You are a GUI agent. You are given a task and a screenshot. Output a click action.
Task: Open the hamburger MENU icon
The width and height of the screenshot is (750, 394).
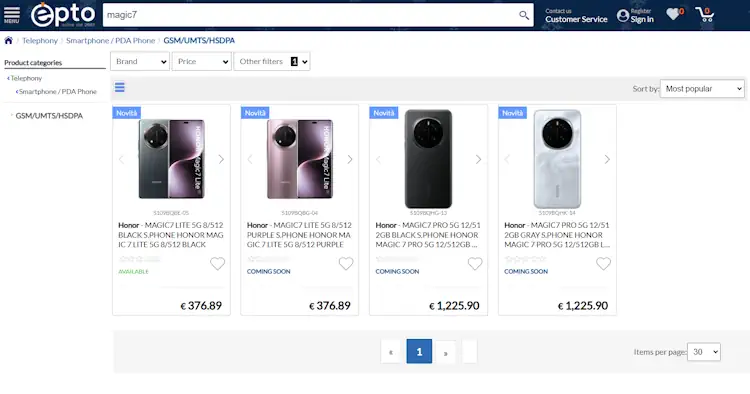(x=11, y=15)
